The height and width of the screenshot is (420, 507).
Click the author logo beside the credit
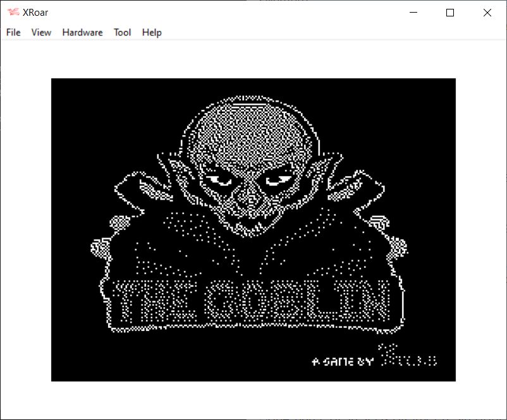click(406, 358)
